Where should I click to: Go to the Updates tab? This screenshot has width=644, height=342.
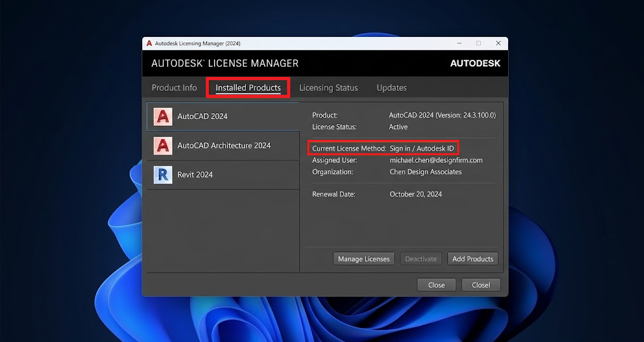pyautogui.click(x=391, y=88)
